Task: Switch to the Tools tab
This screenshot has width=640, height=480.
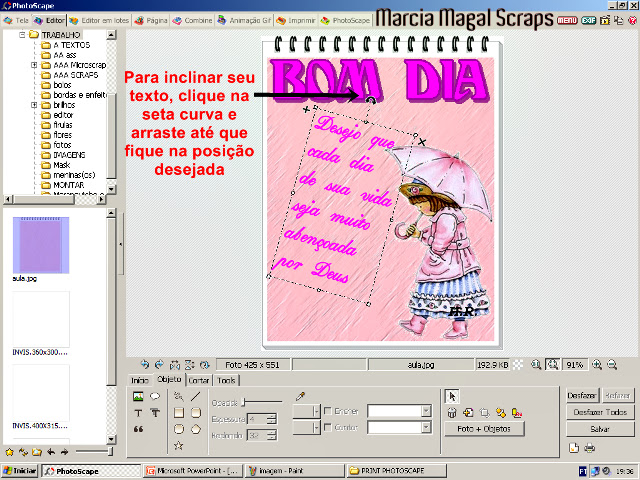Action: pyautogui.click(x=226, y=380)
